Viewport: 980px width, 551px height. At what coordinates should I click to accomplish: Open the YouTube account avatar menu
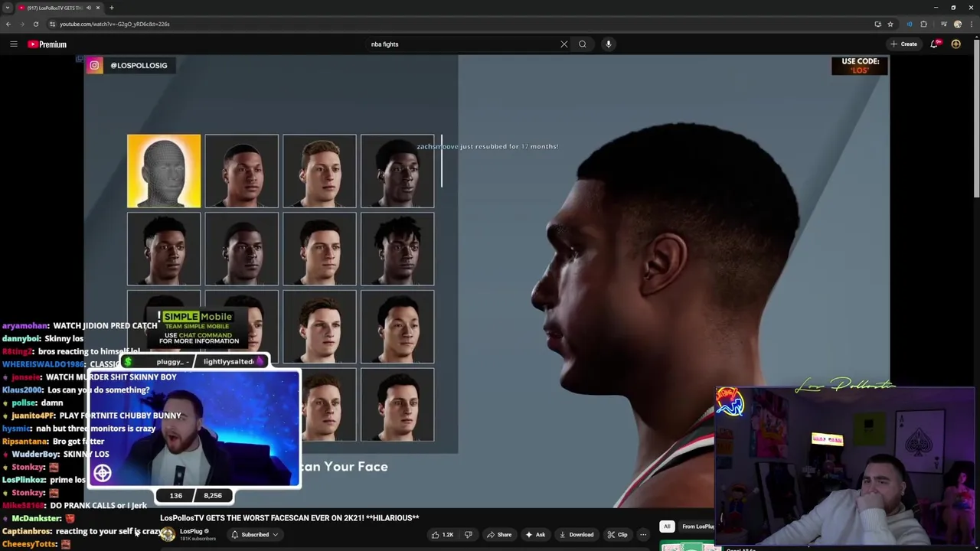[956, 44]
